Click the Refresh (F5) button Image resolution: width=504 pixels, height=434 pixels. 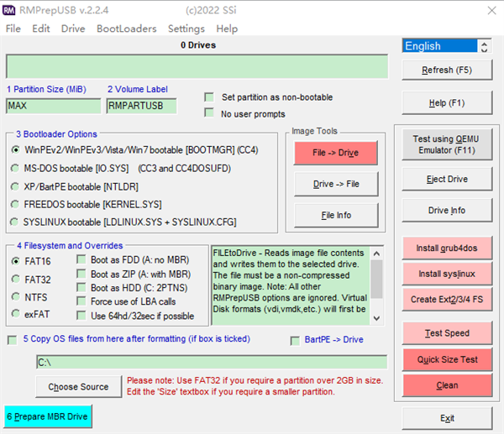[x=447, y=71]
